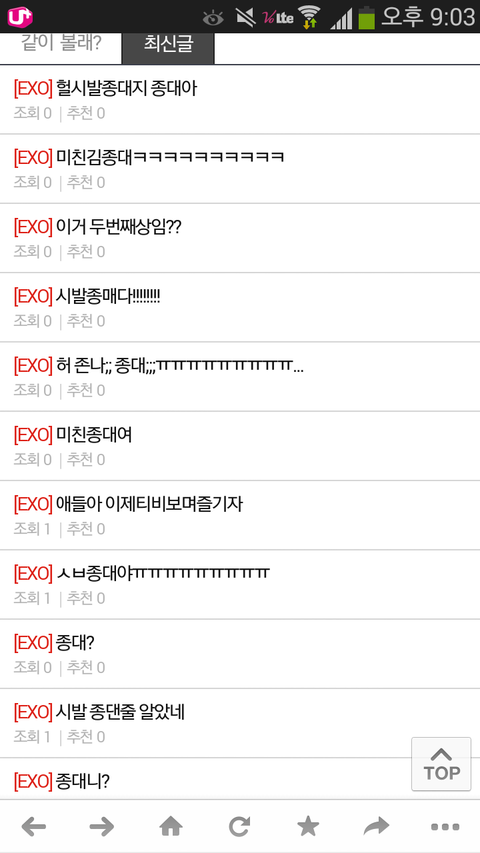
Task: Open post 미친김종대ㅋㅋㅋㅋㅋ
Action: pyautogui.click(x=240, y=169)
